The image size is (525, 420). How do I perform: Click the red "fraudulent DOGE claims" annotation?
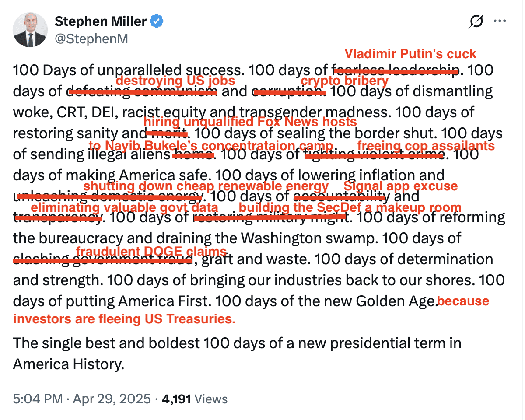tap(151, 251)
